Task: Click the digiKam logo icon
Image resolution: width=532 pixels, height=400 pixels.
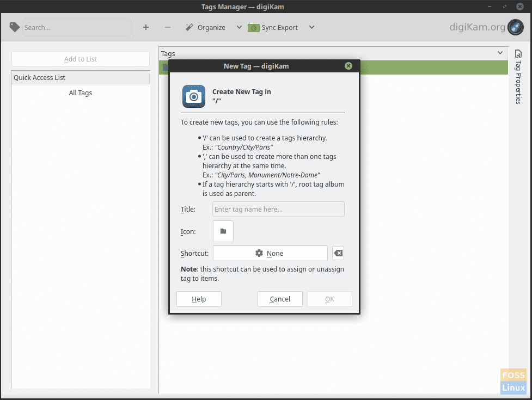Action: (516, 27)
